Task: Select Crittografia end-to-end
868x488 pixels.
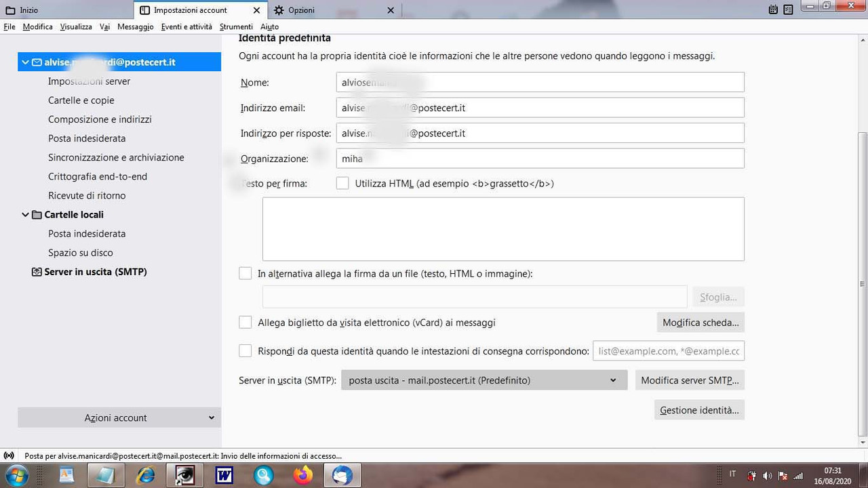Action: coord(98,176)
